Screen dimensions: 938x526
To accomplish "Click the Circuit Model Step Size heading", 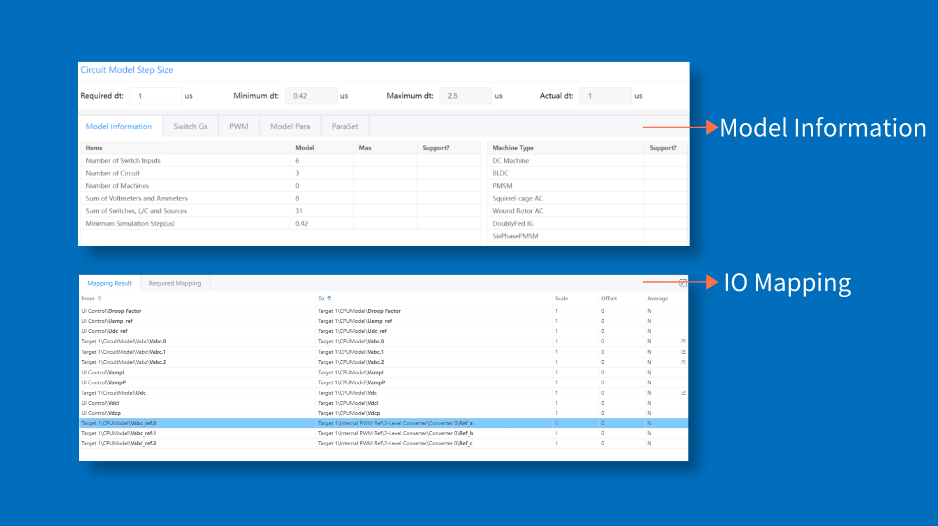I will point(127,70).
